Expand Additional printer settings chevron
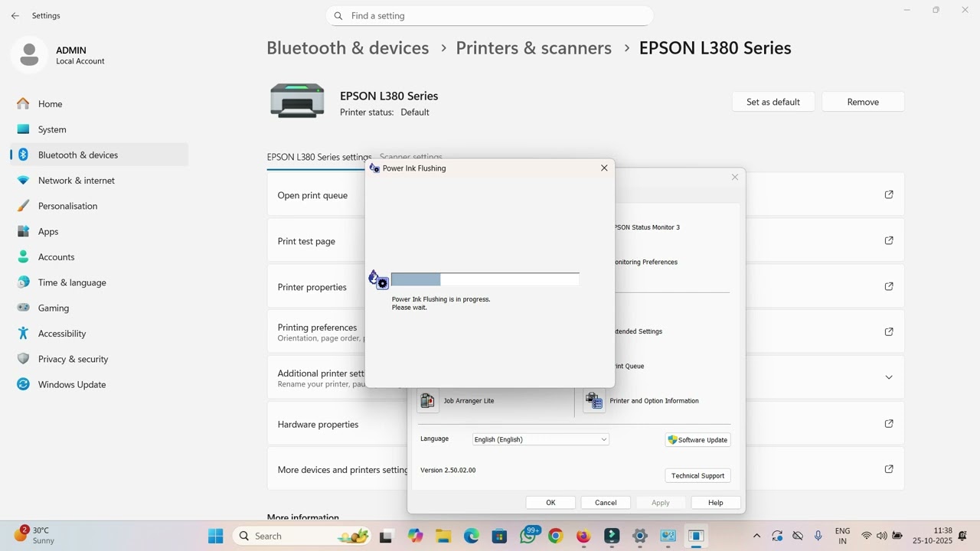This screenshot has width=980, height=551. pos(889,377)
